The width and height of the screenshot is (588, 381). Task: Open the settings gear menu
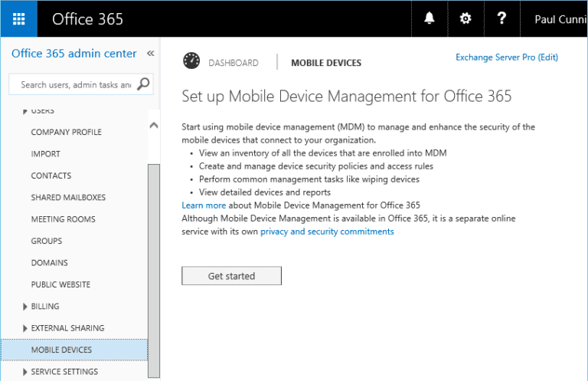pyautogui.click(x=465, y=18)
